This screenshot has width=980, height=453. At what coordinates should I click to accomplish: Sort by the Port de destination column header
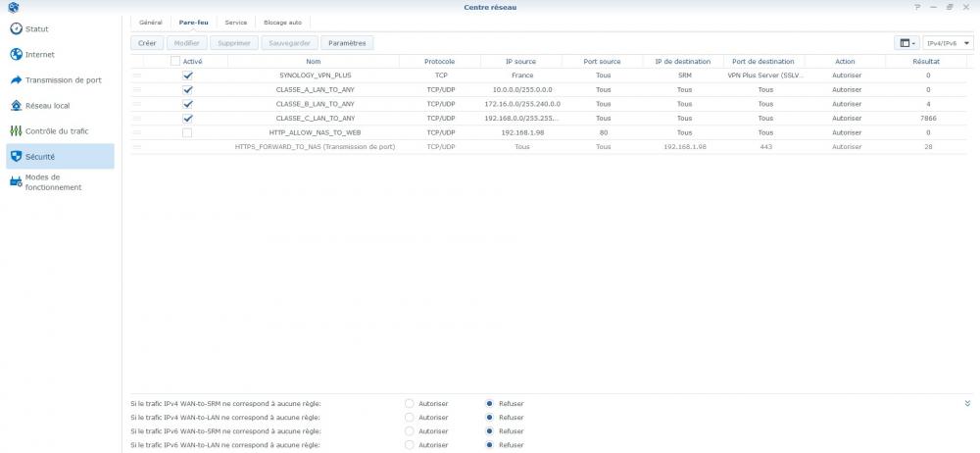763,62
